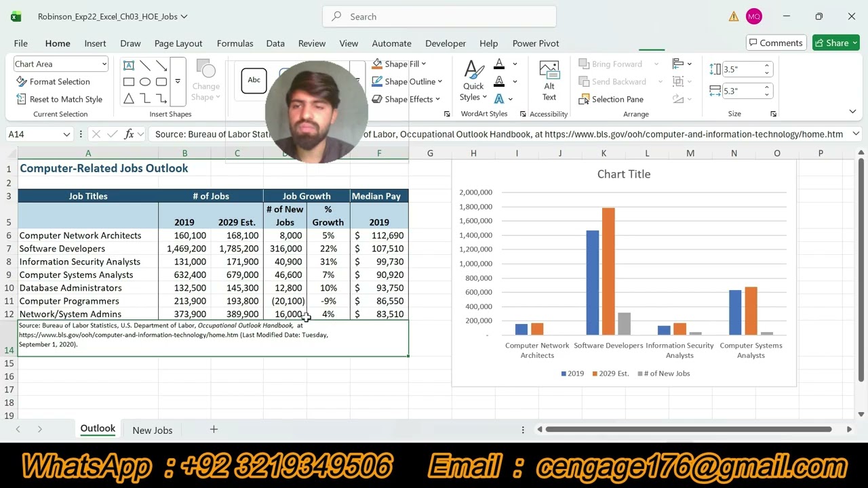Expand the Name Box dropdown

click(66, 134)
